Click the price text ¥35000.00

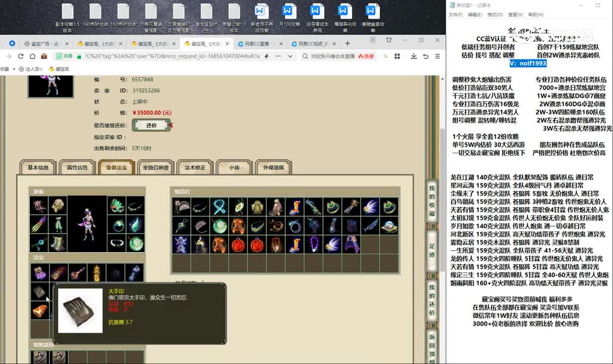coord(152,113)
